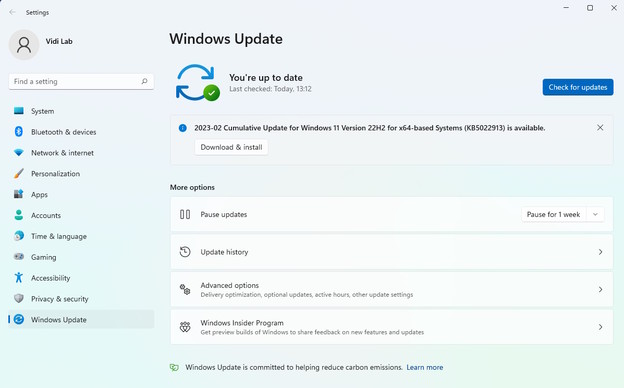Viewport: 624px width, 388px height.
Task: Open Update history via its chevron
Action: coord(601,252)
